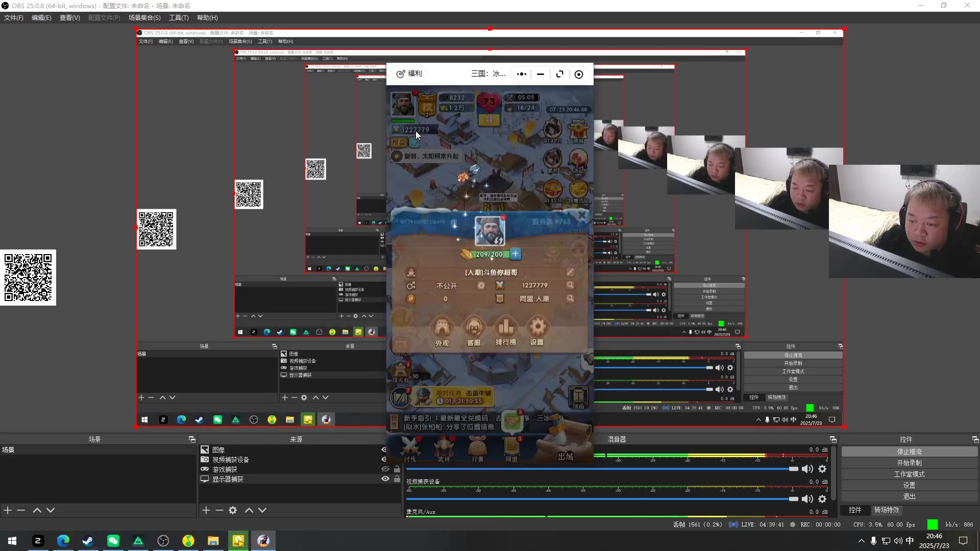Open settings gear for the top mixer channel
980x551 pixels.
tap(822, 469)
